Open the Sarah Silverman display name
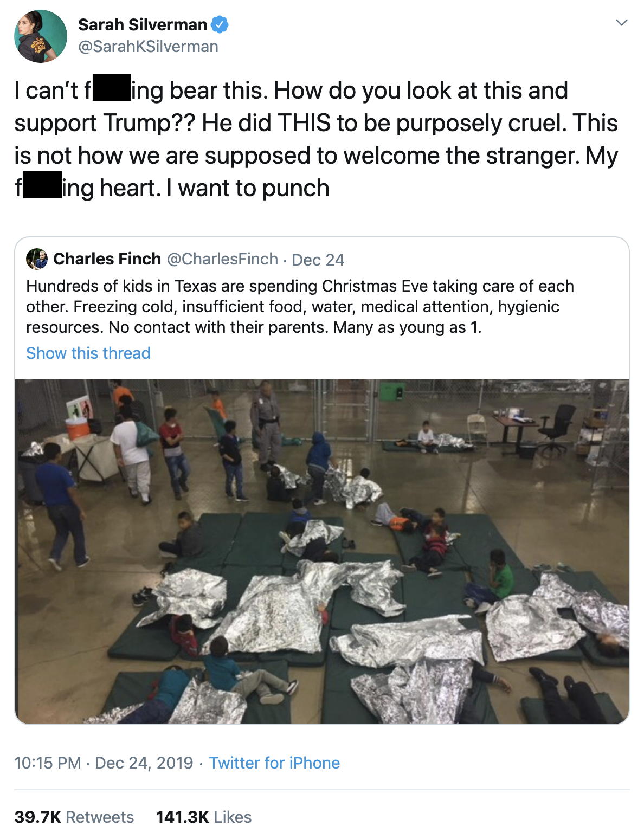This screenshot has width=644, height=839. coord(143,24)
